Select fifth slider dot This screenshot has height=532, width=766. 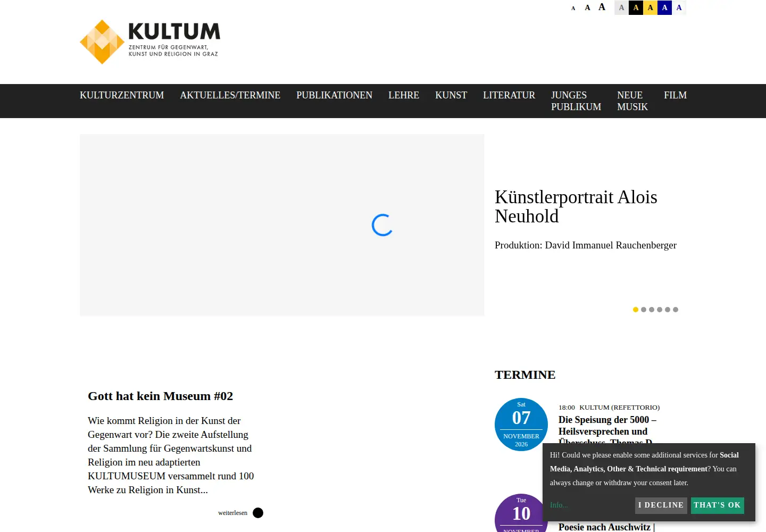pos(668,310)
